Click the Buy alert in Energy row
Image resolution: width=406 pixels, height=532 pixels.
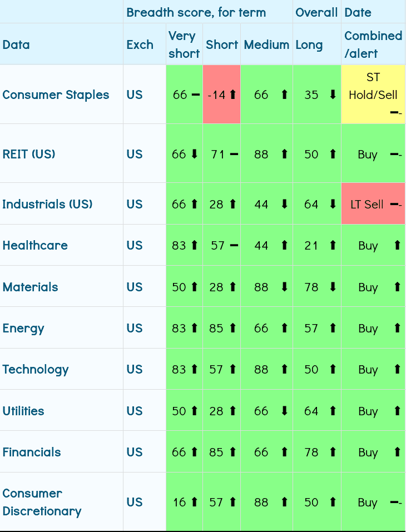tap(368, 329)
